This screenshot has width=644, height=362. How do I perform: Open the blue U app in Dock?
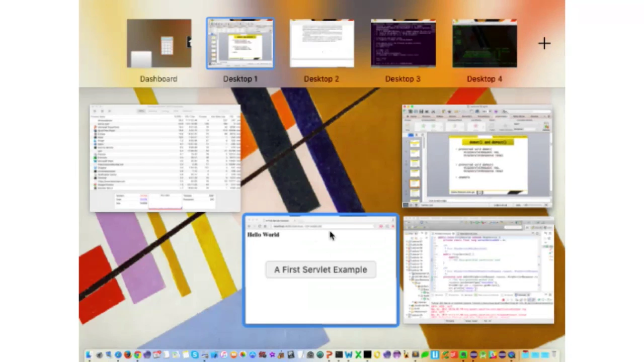(x=435, y=355)
